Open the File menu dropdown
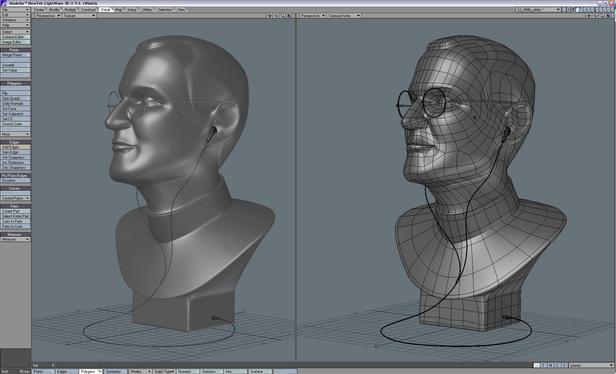Viewport: 616px width, 374px height. pos(15,9)
